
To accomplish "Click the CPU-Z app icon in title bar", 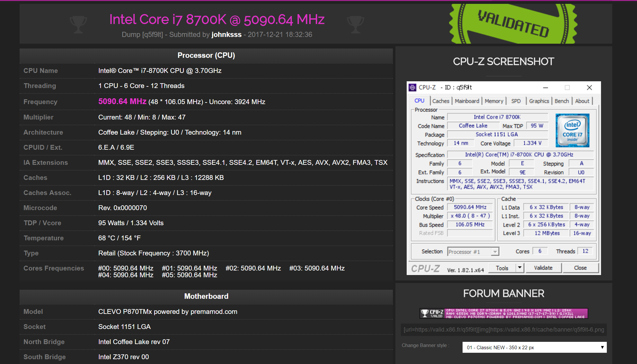I will (412, 87).
